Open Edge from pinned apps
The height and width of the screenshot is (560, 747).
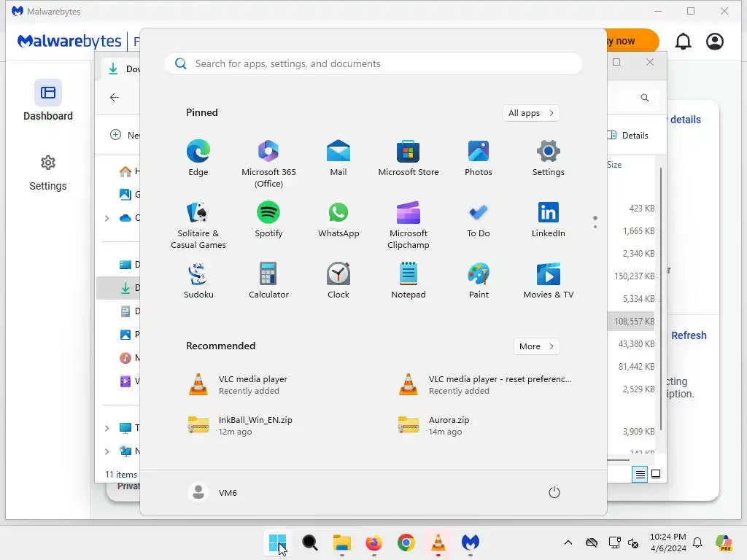[198, 158]
